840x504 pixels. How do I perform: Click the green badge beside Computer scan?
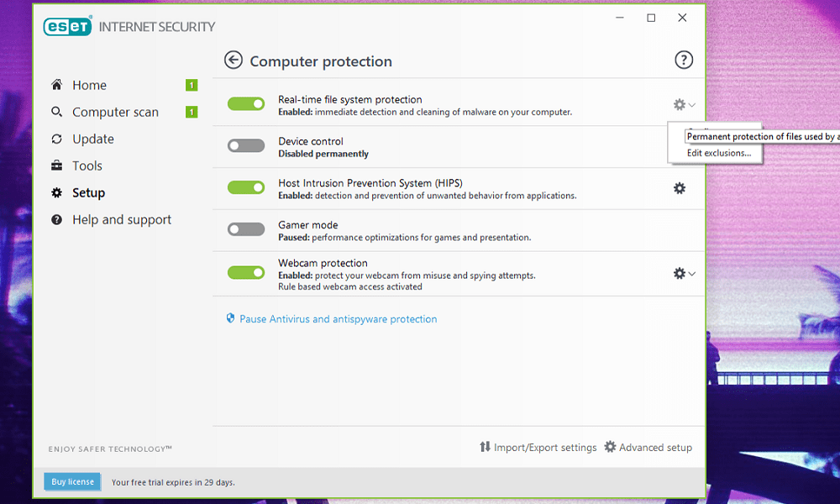click(x=192, y=112)
